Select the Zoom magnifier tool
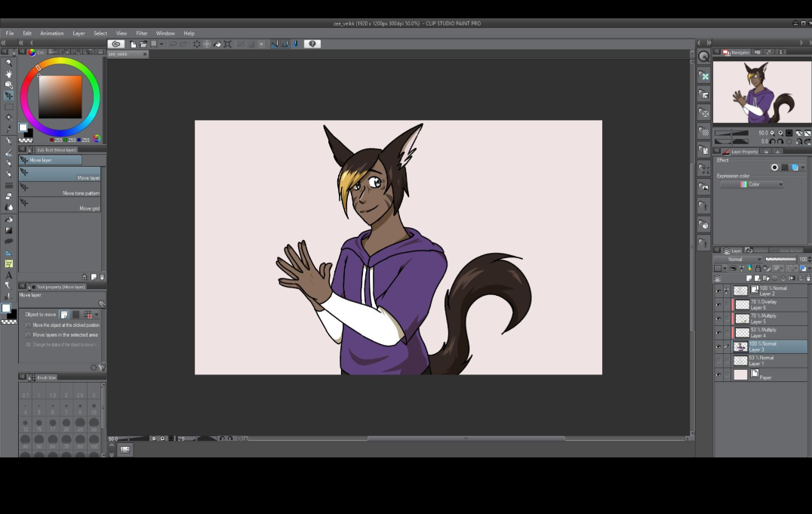Viewport: 812px width, 514px height. (9, 63)
